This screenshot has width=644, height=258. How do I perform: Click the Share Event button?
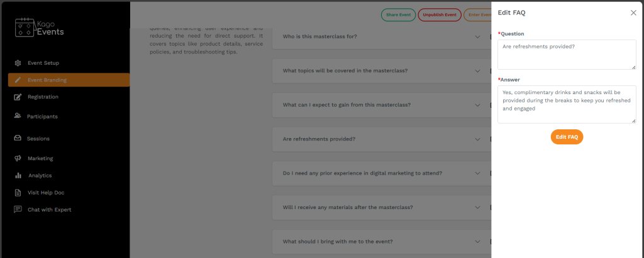click(397, 14)
